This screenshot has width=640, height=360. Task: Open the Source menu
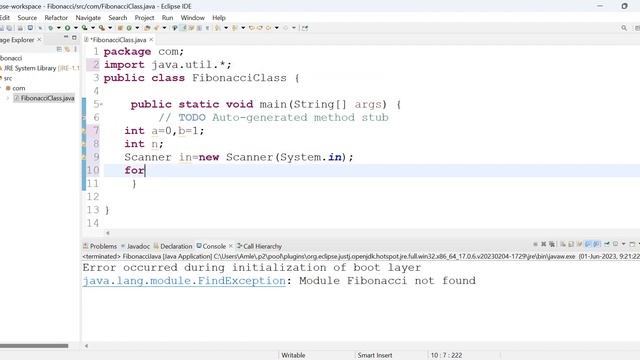point(27,18)
